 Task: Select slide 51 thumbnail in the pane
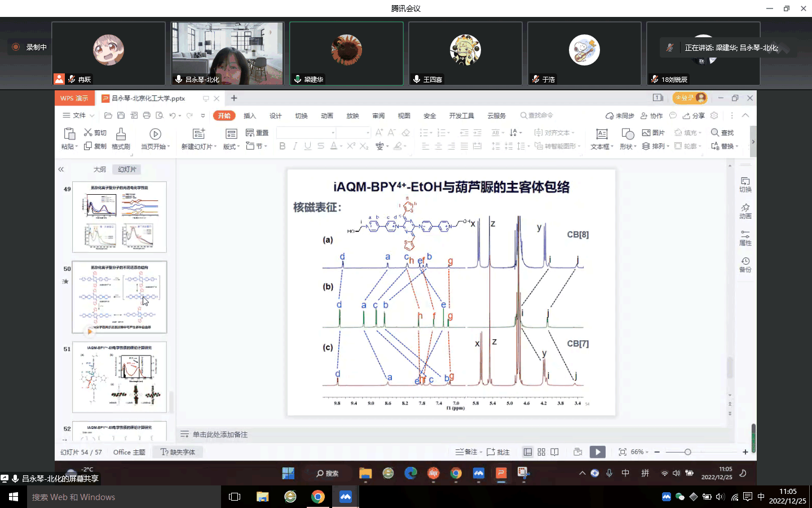pos(118,377)
